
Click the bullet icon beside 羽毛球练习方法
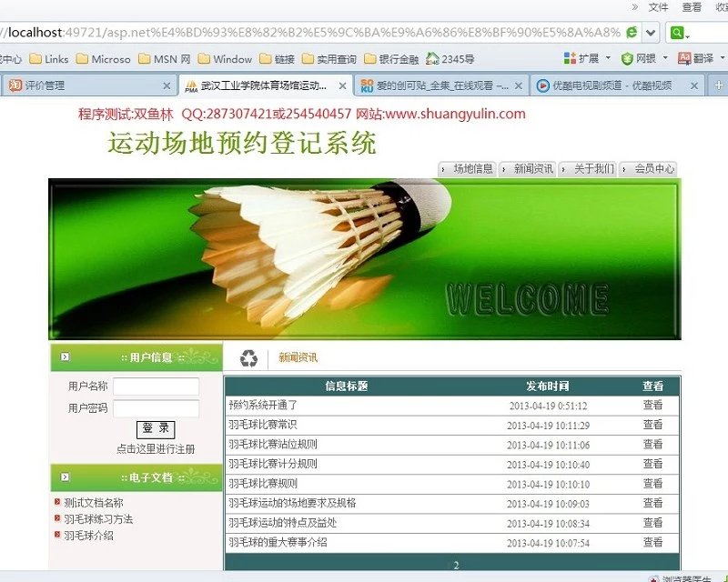tap(57, 518)
